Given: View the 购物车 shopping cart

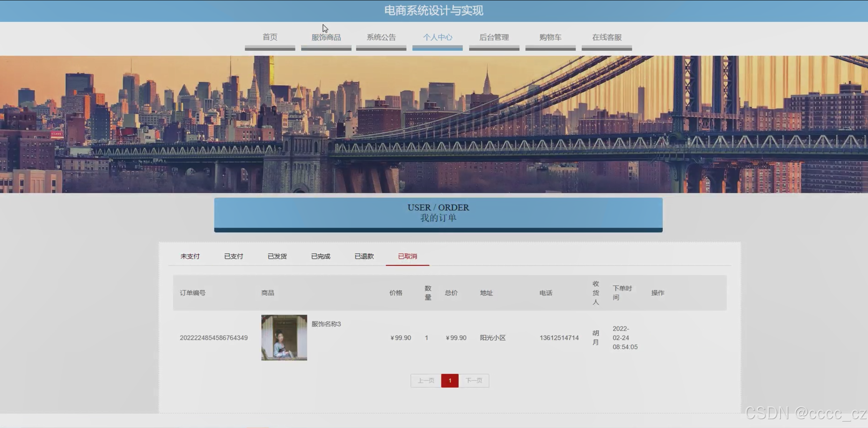Looking at the screenshot, I should 550,37.
